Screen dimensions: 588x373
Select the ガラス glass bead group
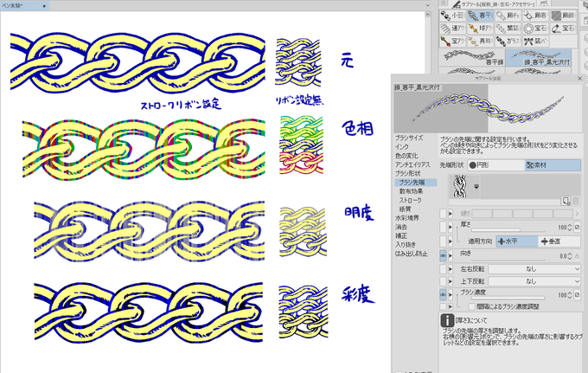tap(508, 41)
